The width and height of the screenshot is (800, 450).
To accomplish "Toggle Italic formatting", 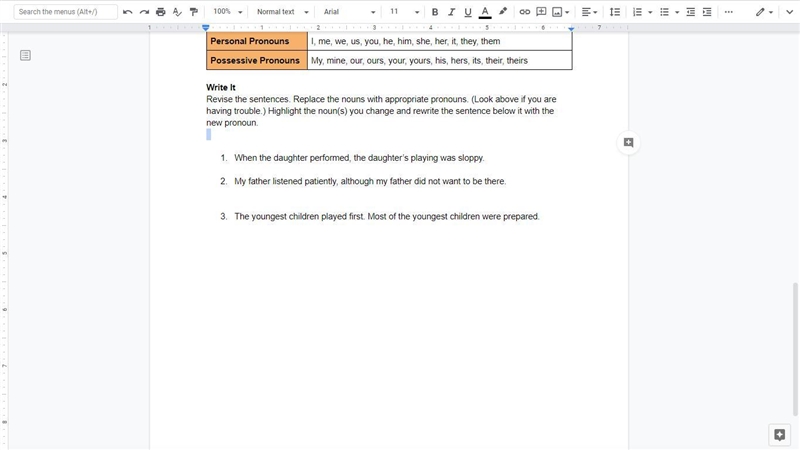I will tap(451, 12).
